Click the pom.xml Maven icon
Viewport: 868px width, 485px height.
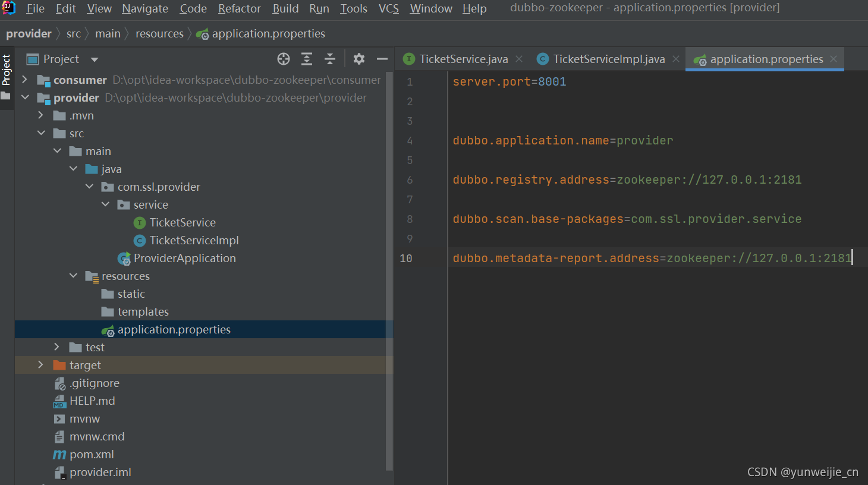point(59,454)
